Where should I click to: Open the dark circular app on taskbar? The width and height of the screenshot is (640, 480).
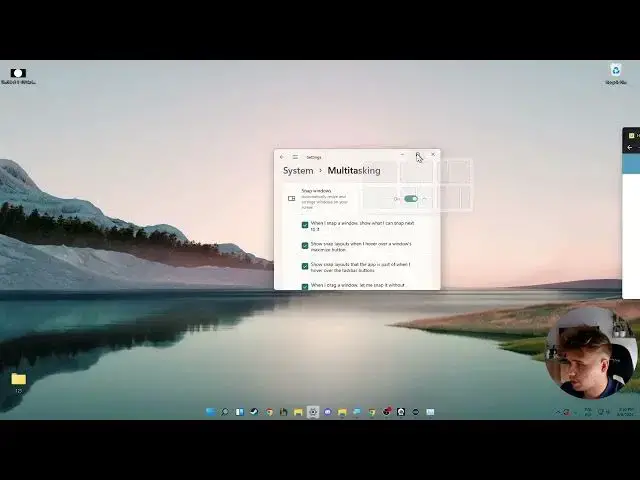click(416, 412)
